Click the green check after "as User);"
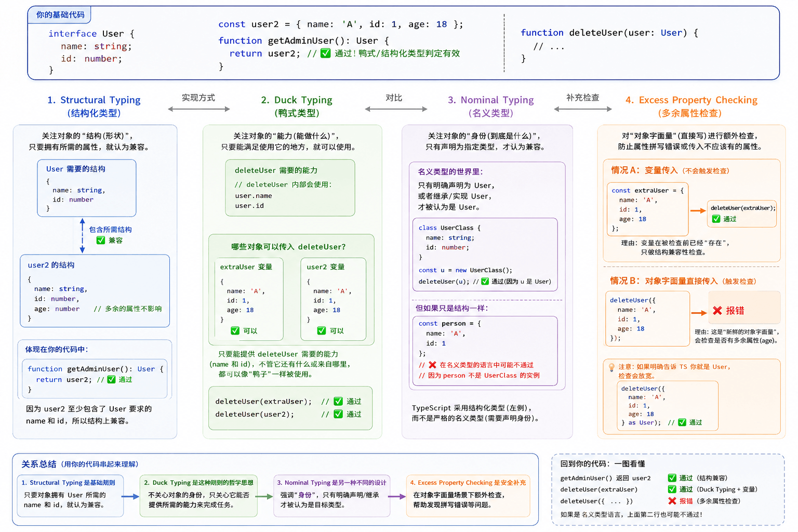Image resolution: width=798 pixels, height=532 pixels. coord(683,422)
